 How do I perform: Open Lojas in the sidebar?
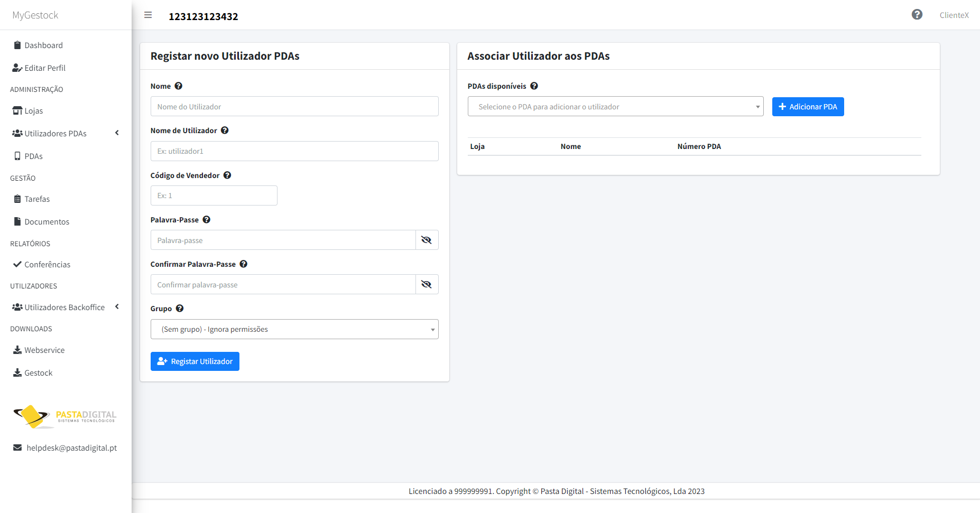pos(34,111)
